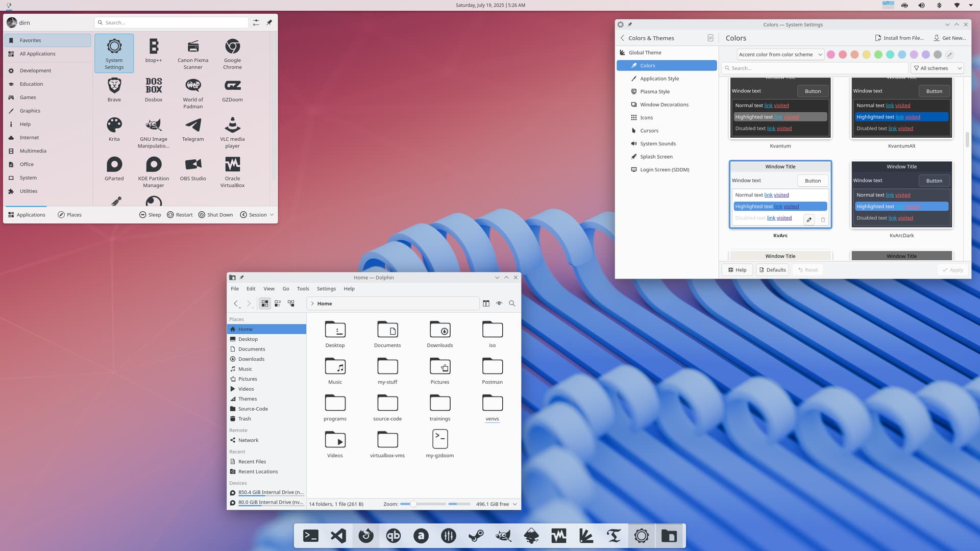Open the accent color source dropdown
This screenshot has width=980, height=551.
click(x=780, y=55)
